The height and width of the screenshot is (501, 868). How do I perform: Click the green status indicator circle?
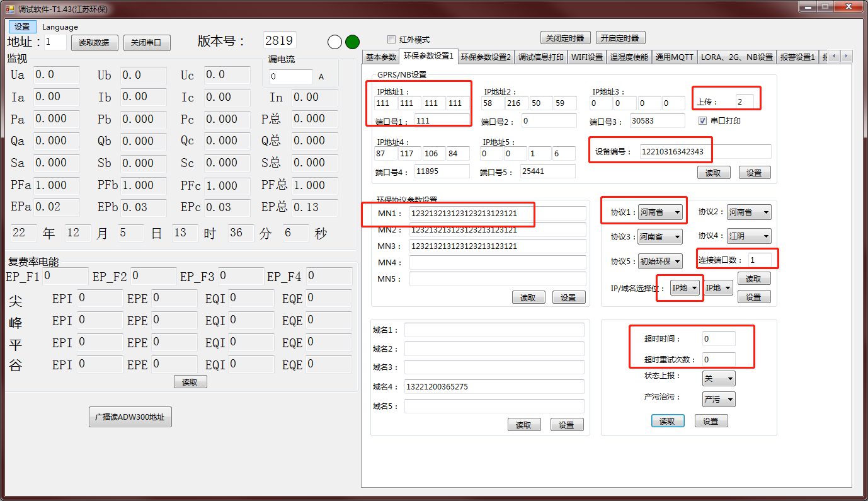click(x=352, y=42)
